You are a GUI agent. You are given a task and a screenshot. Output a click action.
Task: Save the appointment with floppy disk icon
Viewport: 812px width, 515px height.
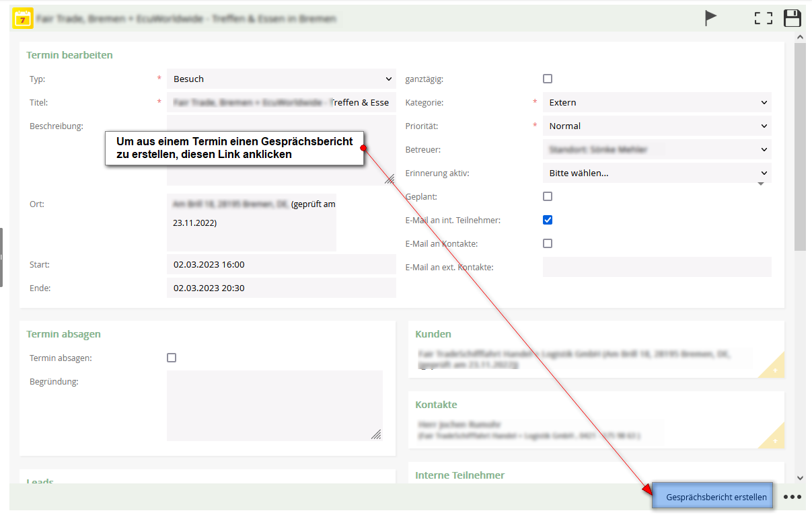tap(792, 18)
